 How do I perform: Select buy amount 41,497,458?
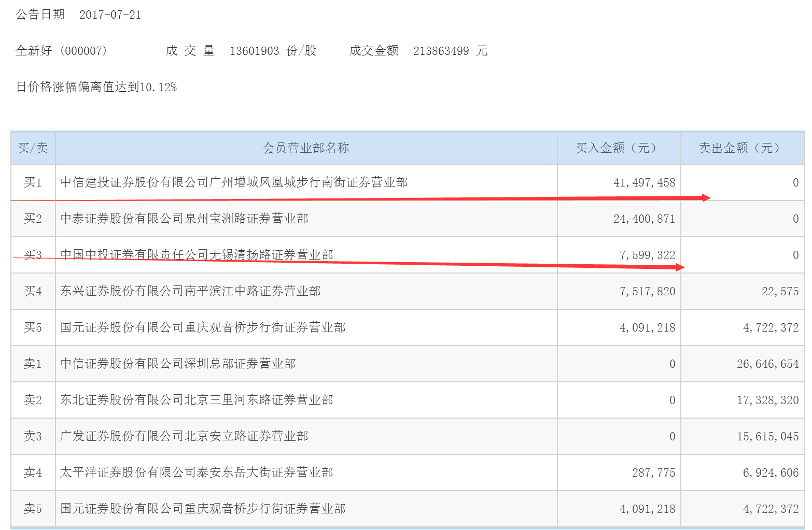(645, 182)
